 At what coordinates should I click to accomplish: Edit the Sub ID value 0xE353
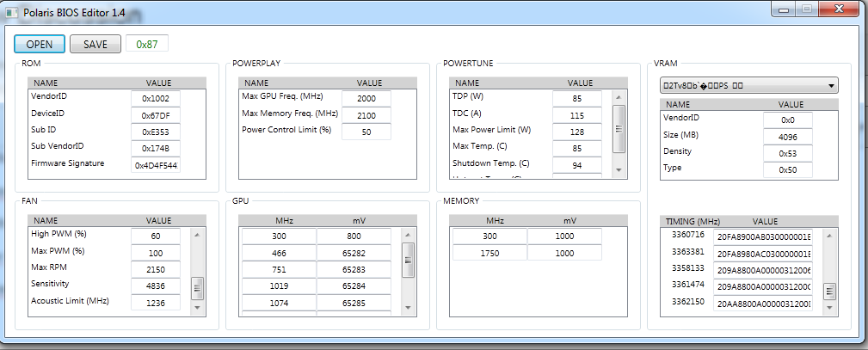click(x=156, y=132)
